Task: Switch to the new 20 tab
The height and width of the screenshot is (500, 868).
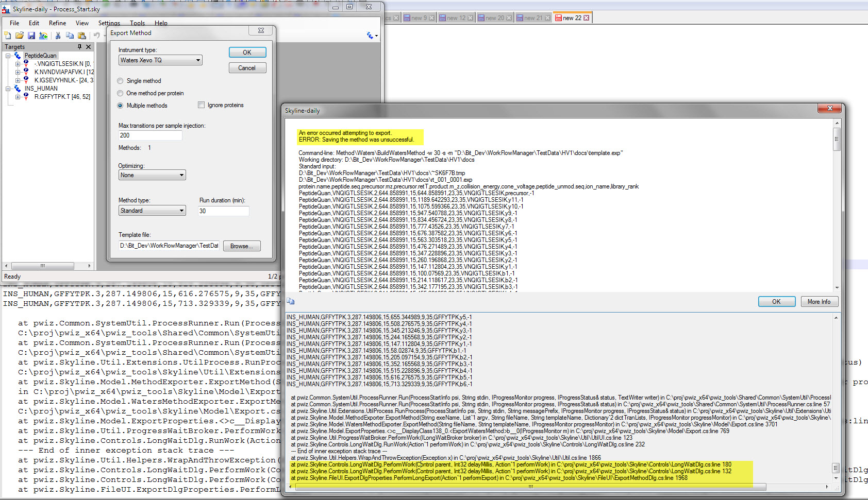Action: click(x=494, y=18)
